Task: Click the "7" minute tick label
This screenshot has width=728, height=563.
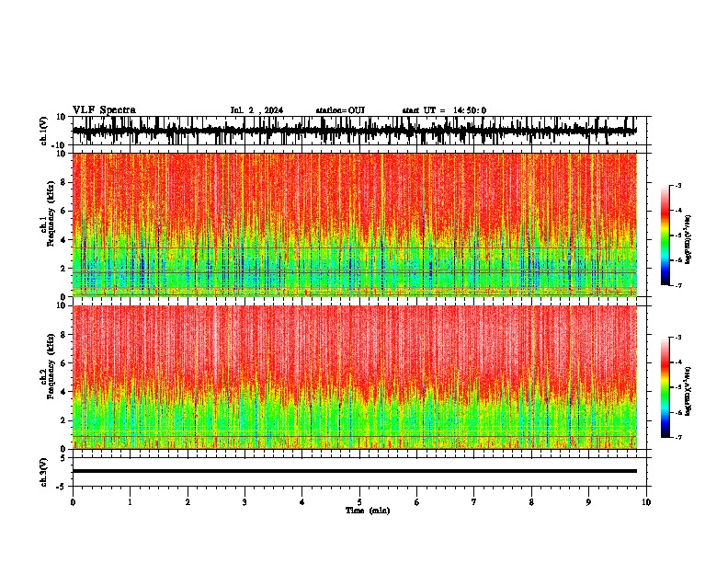Action: pos(474,502)
